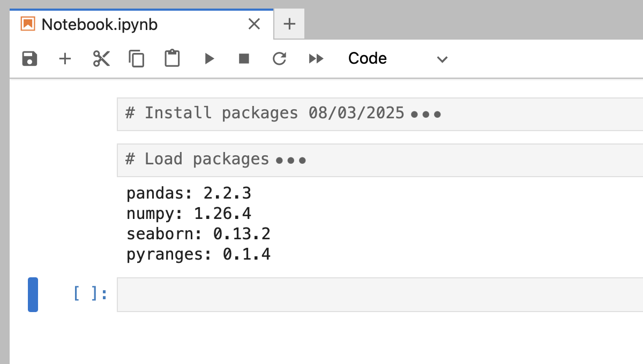Click the chevron beside the Code selector

(442, 60)
